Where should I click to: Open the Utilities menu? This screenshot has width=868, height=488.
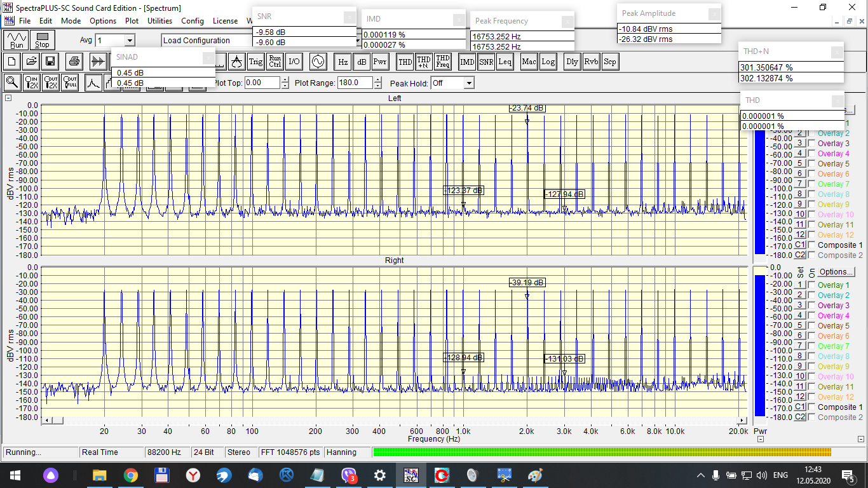click(x=159, y=21)
